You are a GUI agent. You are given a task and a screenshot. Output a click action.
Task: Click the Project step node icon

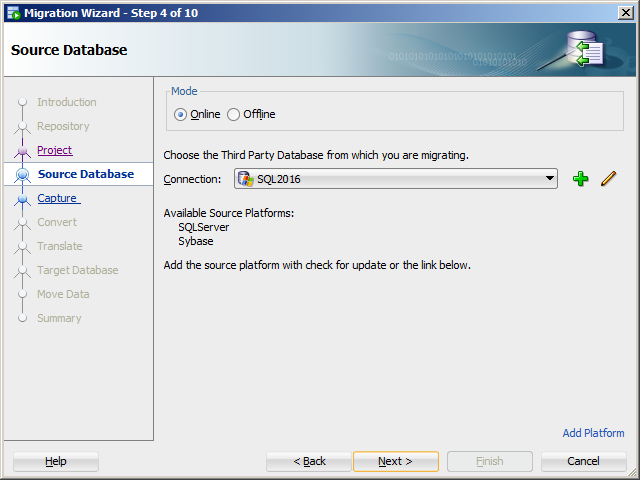click(x=22, y=151)
